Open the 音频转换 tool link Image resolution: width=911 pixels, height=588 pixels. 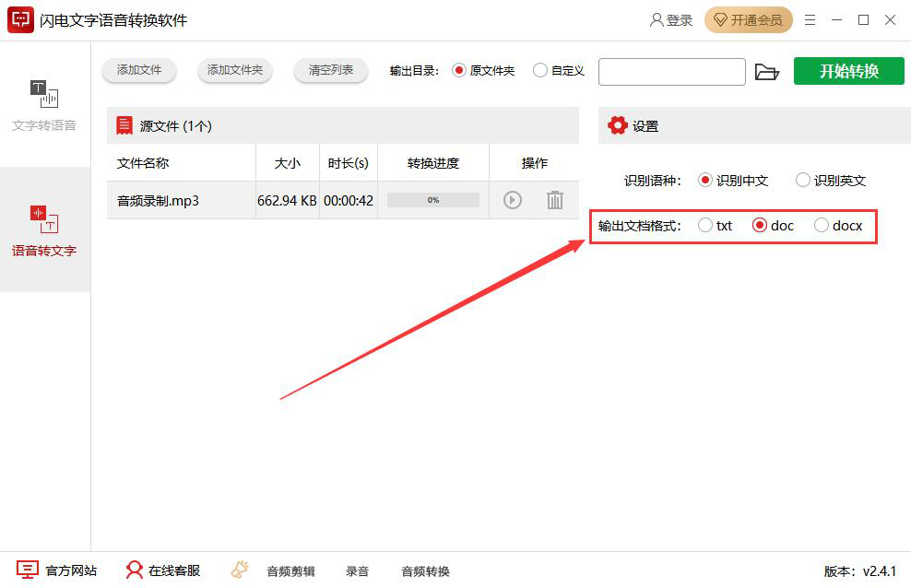(425, 571)
